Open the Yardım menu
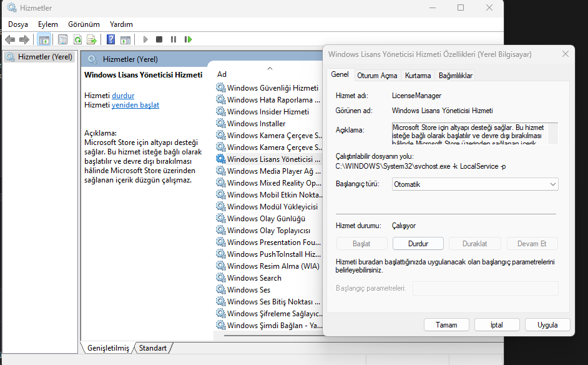 coord(121,24)
